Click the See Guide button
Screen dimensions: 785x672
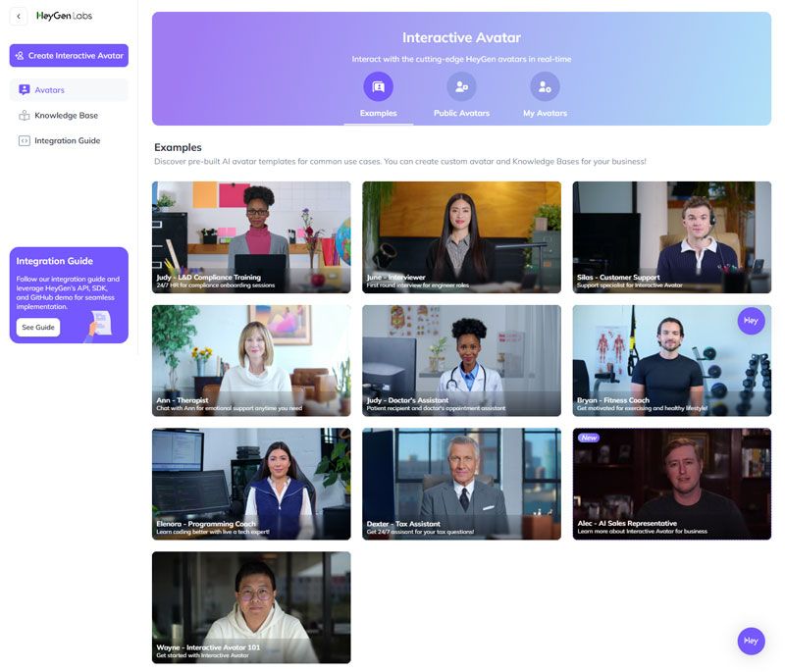point(38,328)
